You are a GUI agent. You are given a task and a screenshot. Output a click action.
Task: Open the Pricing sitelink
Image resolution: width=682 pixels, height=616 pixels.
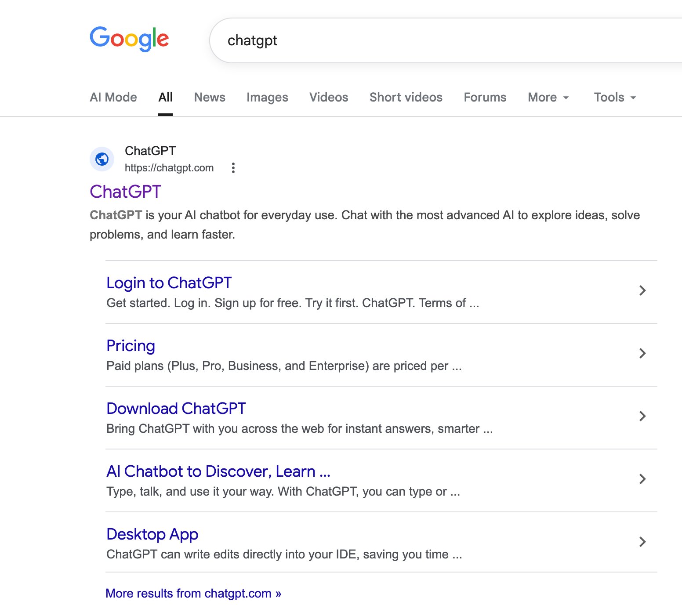[131, 346]
